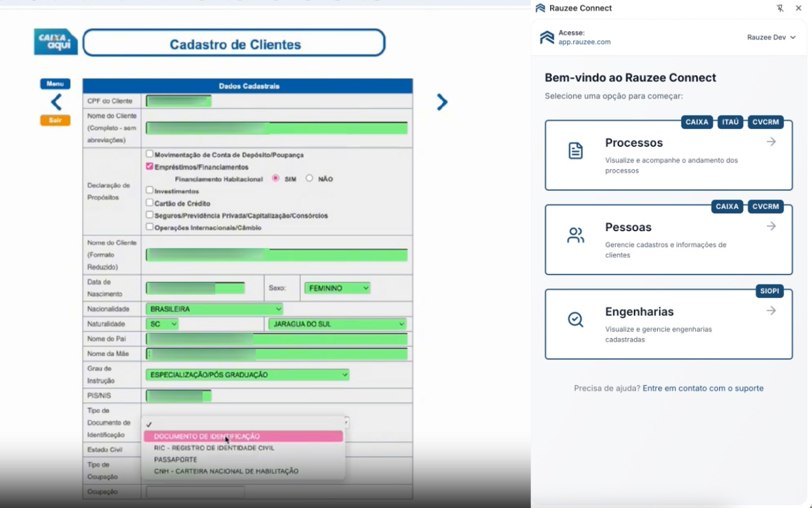Click the arrow on the Processos card
The width and height of the screenshot is (812, 508).
[x=771, y=142]
